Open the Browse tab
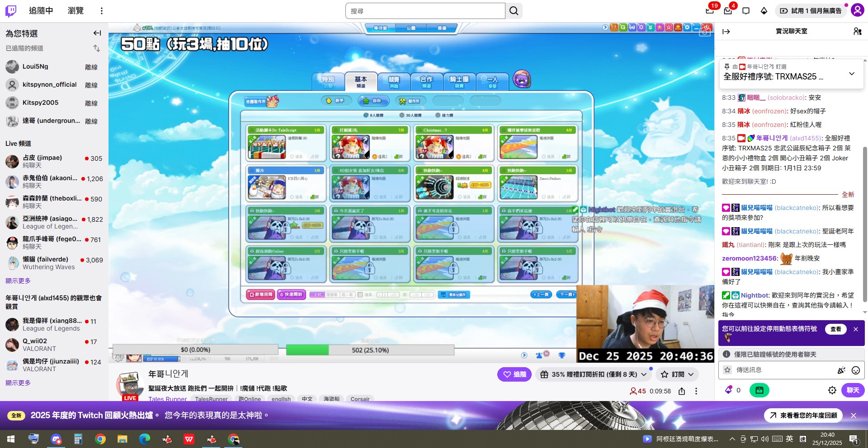868x448 pixels. (x=75, y=11)
